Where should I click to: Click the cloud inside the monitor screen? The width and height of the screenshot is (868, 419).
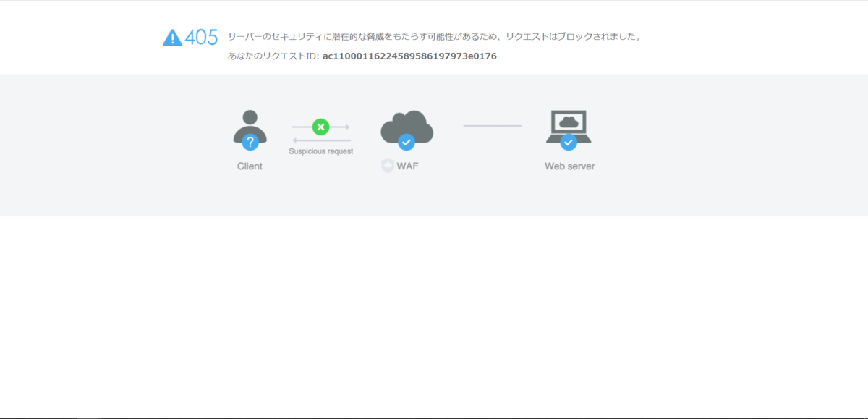click(x=569, y=119)
